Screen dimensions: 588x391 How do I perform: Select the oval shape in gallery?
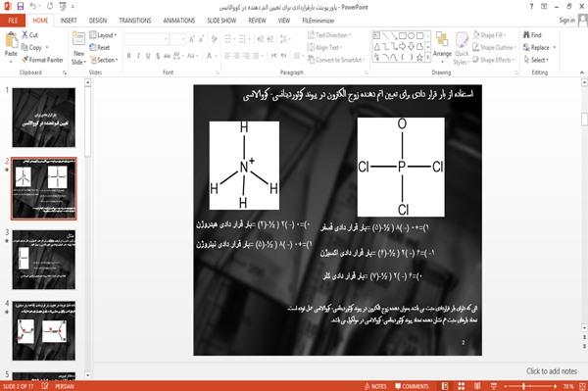411,35
